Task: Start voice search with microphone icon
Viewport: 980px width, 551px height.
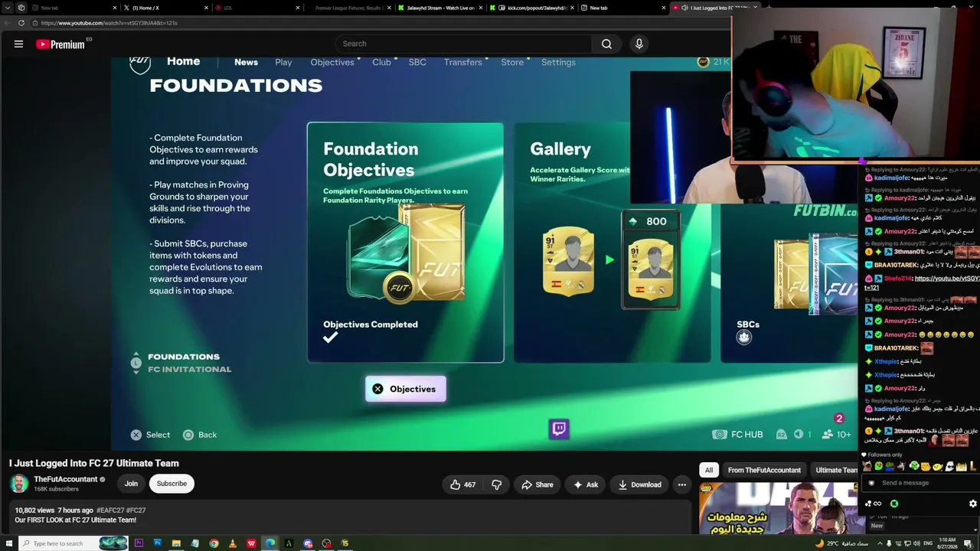Action: [639, 44]
